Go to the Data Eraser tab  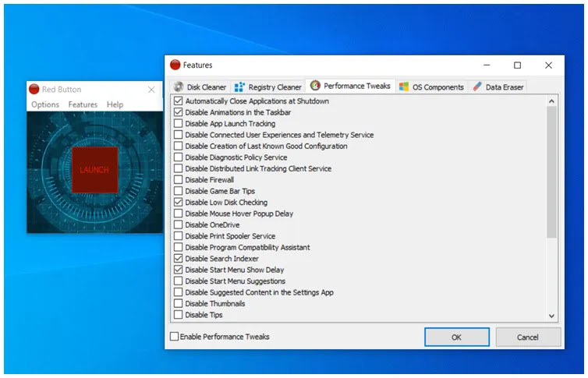point(498,87)
